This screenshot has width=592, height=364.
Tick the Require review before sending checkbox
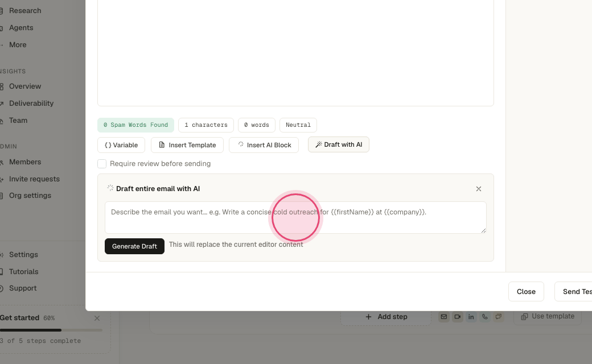click(x=102, y=164)
